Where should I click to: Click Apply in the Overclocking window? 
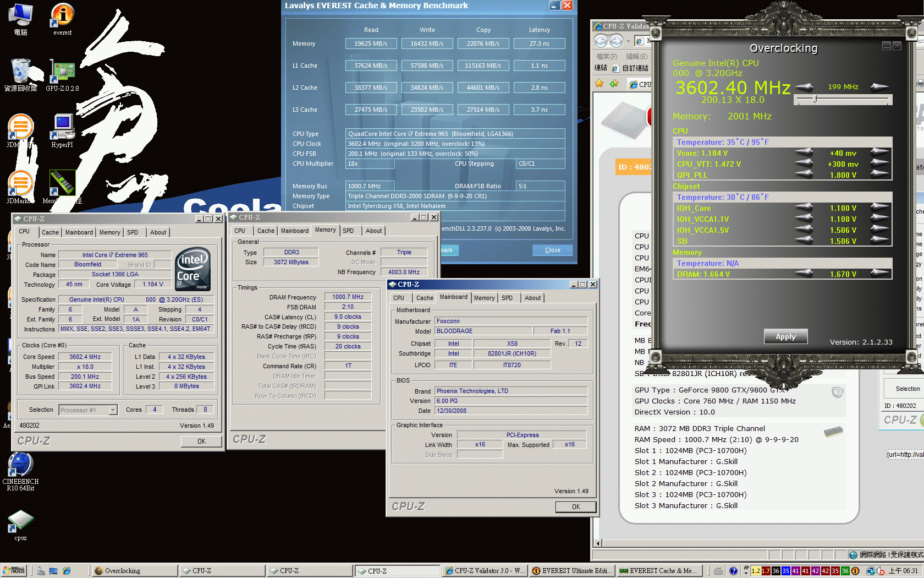pos(785,336)
